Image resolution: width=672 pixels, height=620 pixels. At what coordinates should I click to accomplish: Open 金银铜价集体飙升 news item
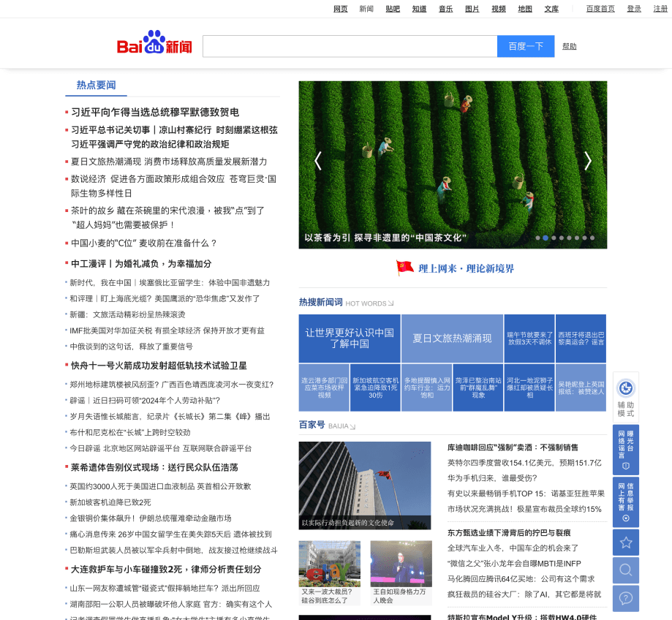(x=151, y=518)
